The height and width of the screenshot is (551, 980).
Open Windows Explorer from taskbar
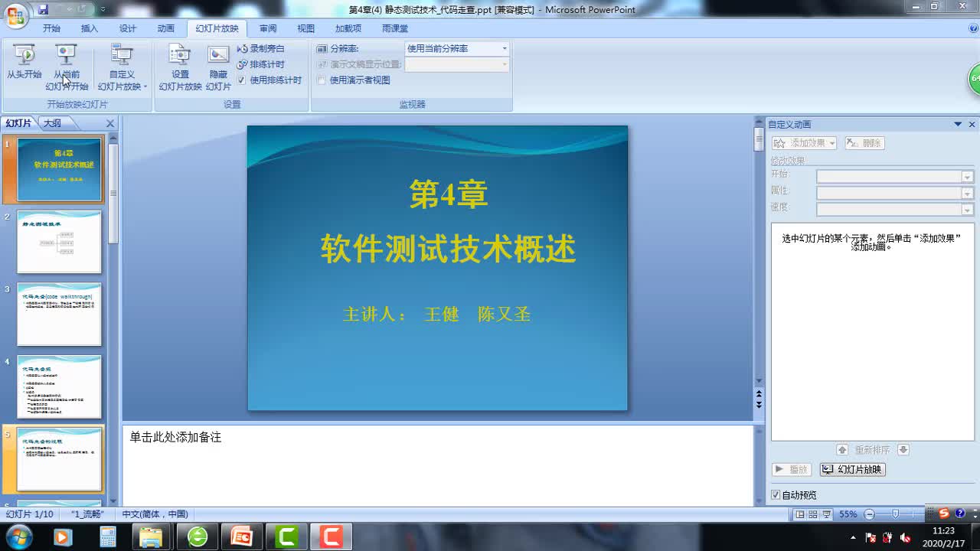[151, 536]
